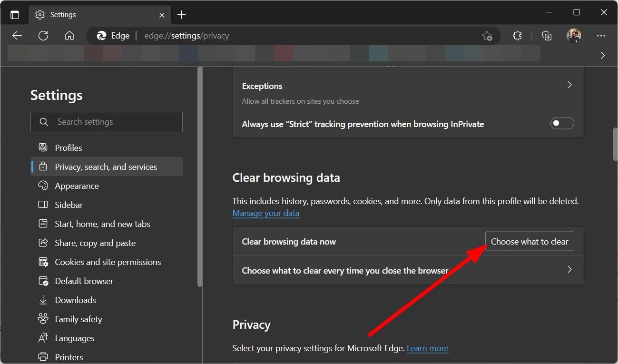This screenshot has width=618, height=364.
Task: Click Allow all trackers on sites text
Action: pos(300,101)
